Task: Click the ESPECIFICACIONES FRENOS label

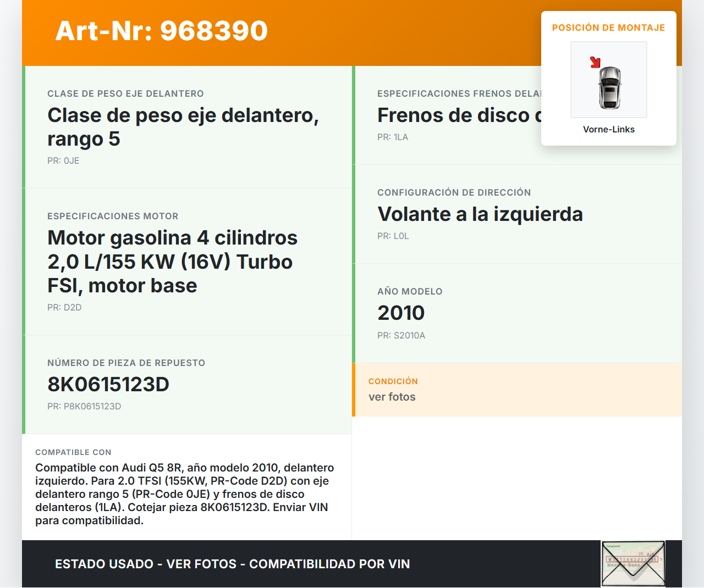Action: click(x=459, y=93)
